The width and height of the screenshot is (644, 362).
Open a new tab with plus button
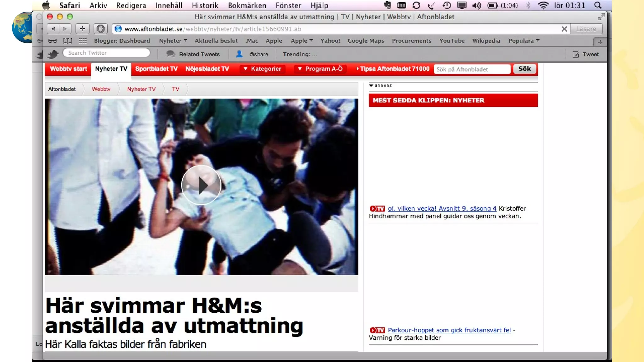[600, 42]
